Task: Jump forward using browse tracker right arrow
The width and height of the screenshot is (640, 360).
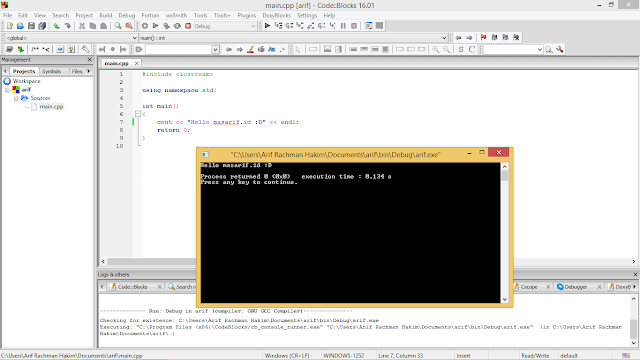Action: [469, 38]
